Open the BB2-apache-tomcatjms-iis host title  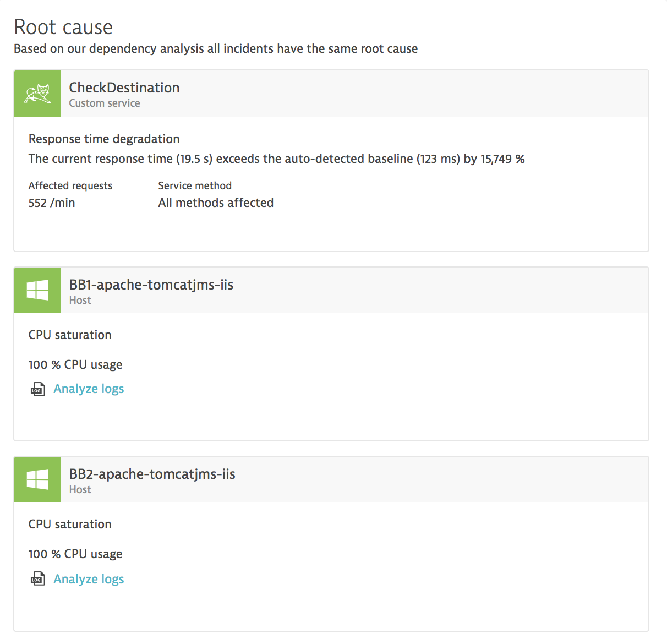pos(152,474)
